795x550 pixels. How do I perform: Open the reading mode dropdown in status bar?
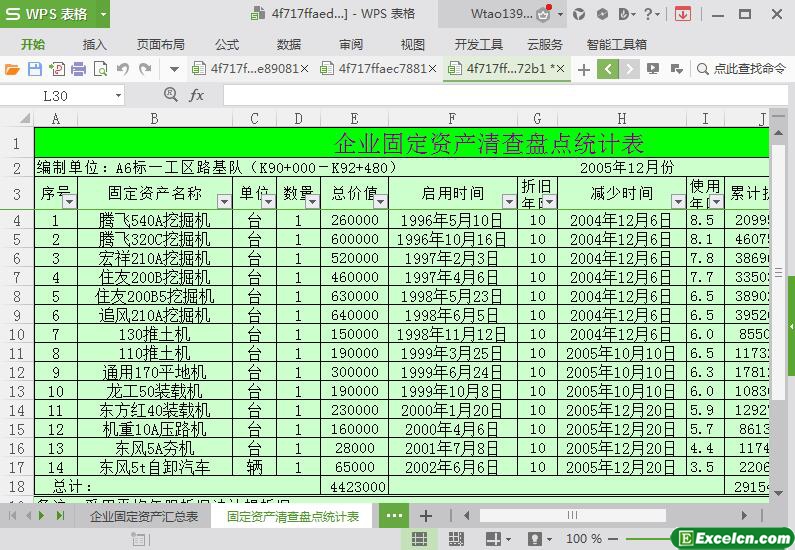point(508,539)
